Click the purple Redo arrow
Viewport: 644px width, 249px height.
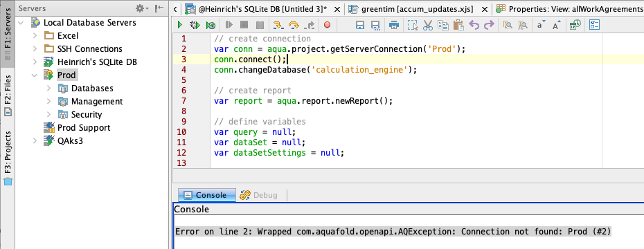tap(489, 26)
